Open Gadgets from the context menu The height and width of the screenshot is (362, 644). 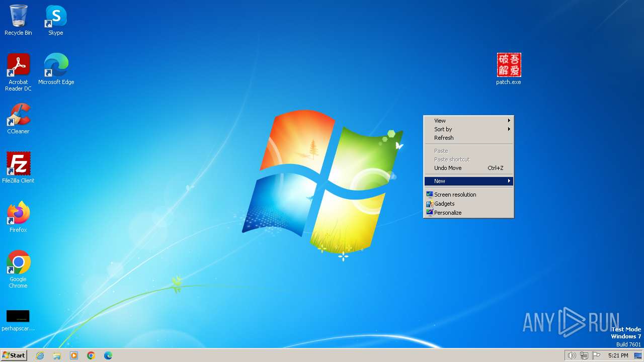coord(468,204)
